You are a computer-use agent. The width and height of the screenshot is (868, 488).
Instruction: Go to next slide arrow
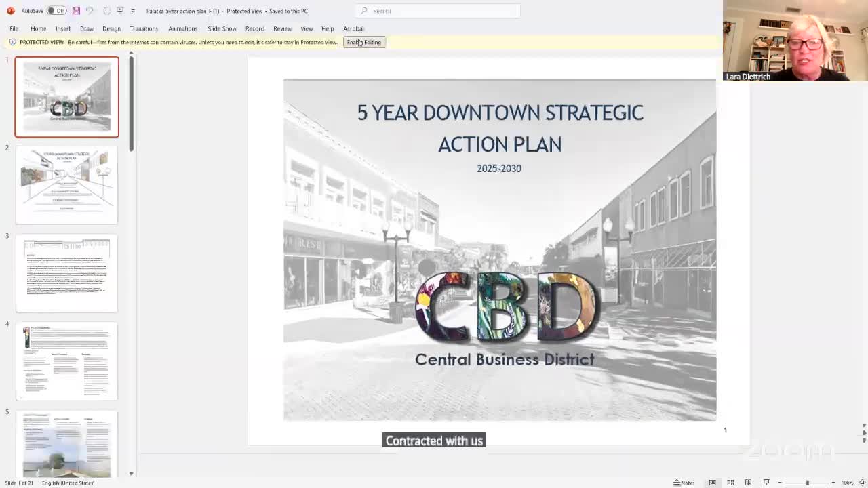click(x=863, y=441)
